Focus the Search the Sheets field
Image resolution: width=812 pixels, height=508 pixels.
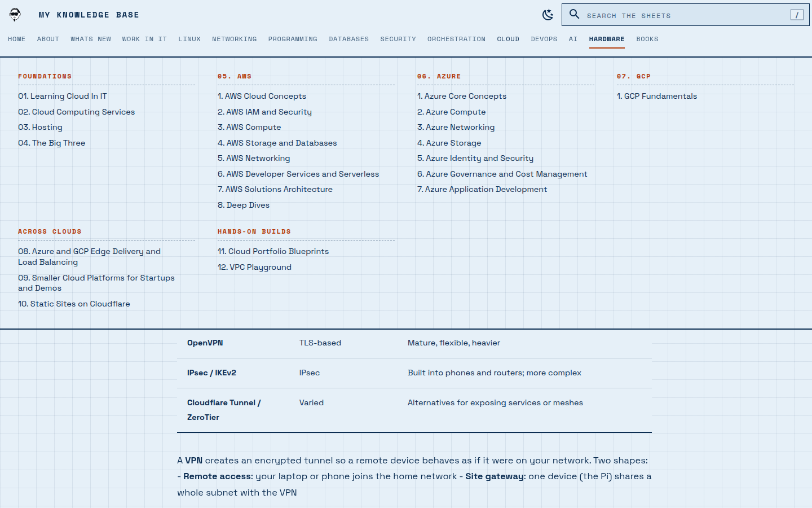[x=685, y=15]
